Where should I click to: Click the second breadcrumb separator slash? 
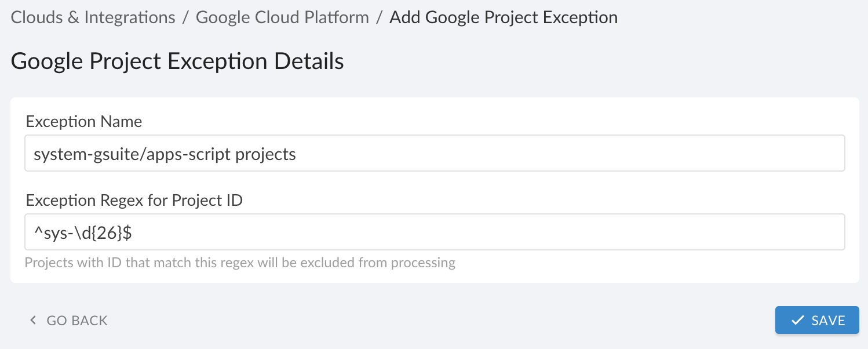(x=380, y=17)
